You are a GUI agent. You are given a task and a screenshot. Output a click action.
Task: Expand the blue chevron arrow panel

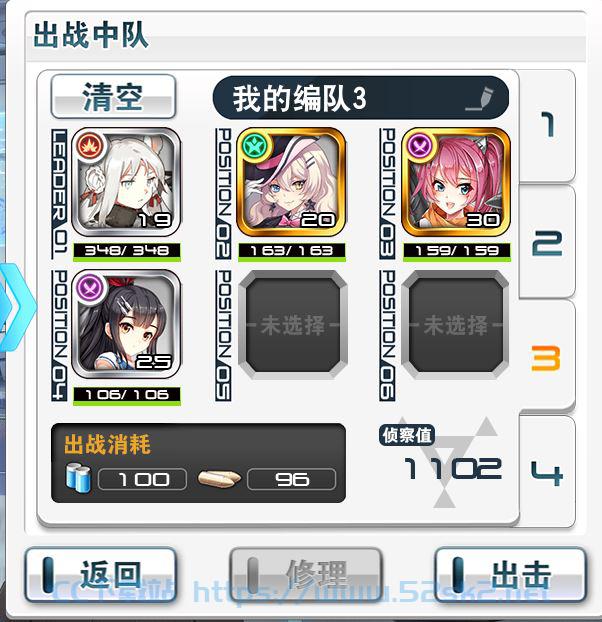tap(18, 307)
